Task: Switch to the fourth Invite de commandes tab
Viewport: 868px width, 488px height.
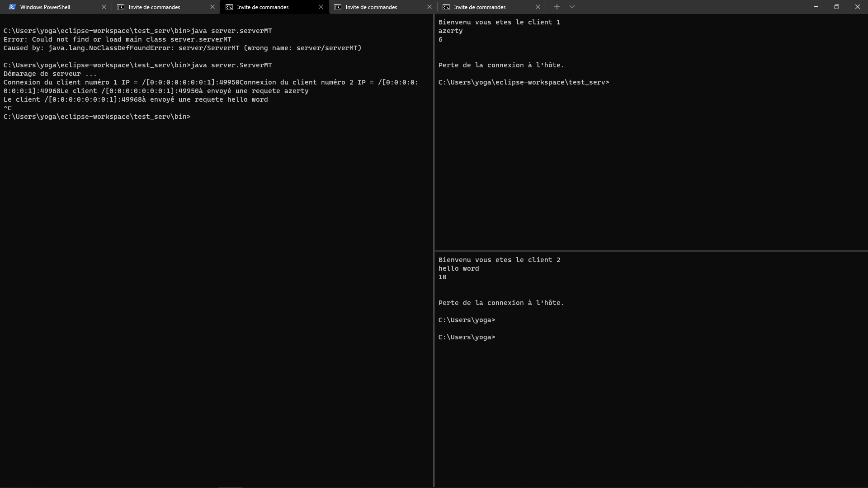Action: (371, 7)
